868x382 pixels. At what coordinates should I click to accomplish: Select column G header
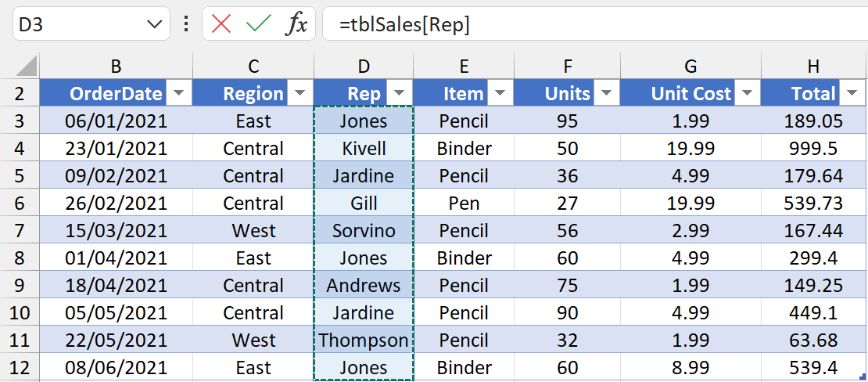coord(690,67)
